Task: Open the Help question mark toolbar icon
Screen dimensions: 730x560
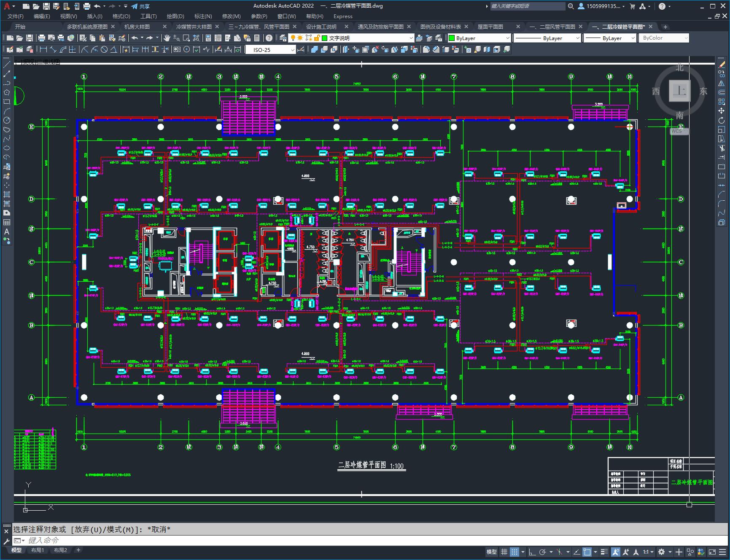Action: click(x=269, y=38)
